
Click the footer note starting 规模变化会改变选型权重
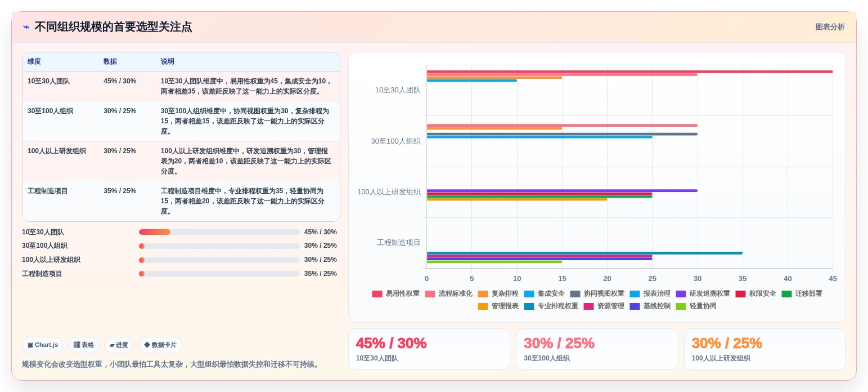tap(172, 364)
